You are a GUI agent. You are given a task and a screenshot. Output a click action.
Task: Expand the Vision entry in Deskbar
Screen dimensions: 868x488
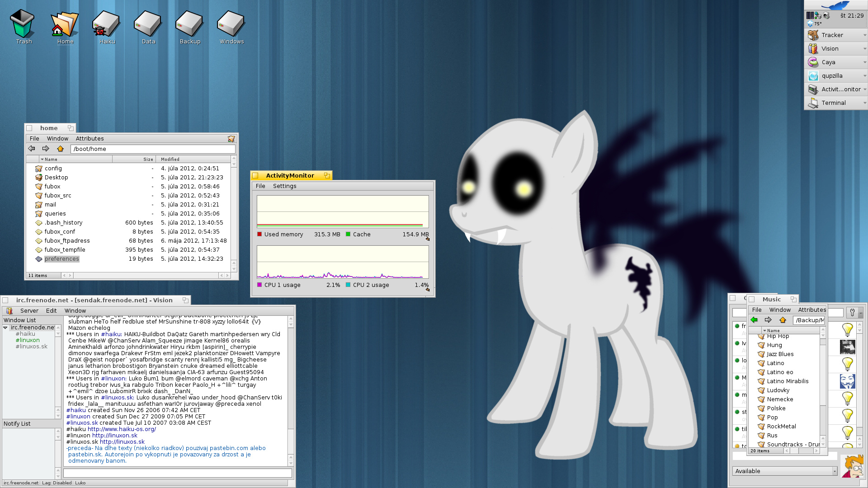[x=865, y=49]
